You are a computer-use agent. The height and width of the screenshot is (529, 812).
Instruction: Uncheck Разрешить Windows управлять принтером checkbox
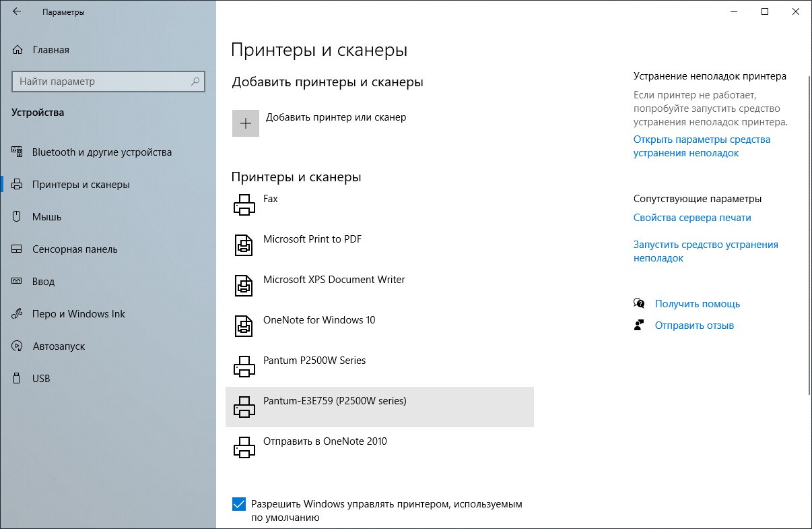point(239,504)
